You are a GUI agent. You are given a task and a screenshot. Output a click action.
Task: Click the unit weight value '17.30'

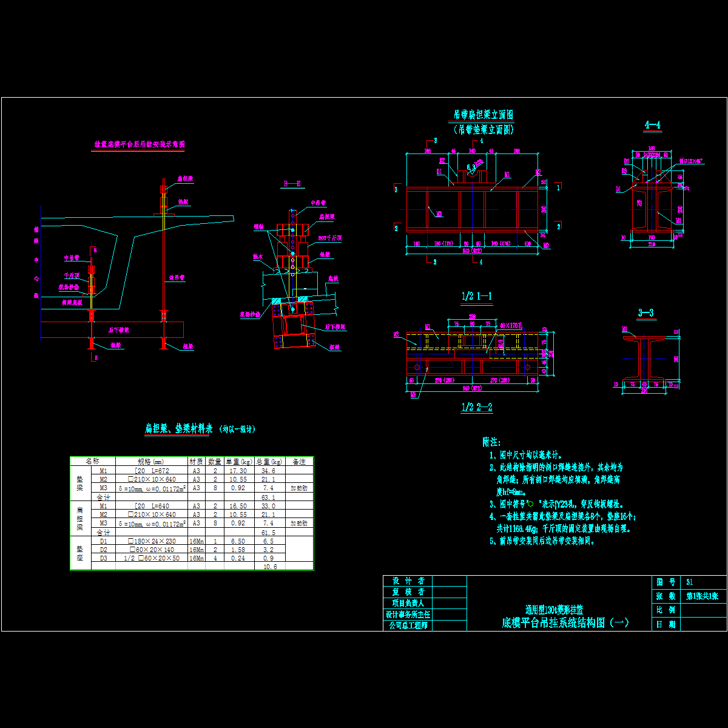point(239,471)
